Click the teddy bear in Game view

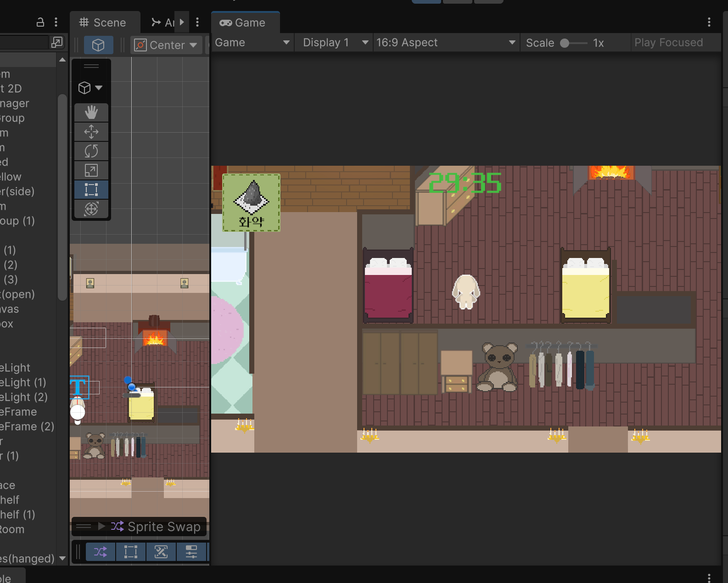click(x=498, y=367)
